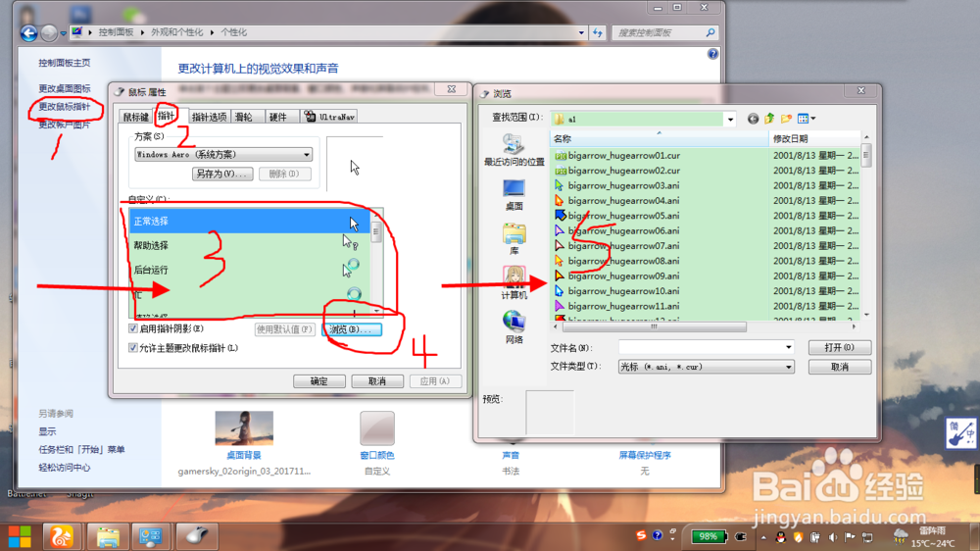Viewport: 980px width, 551px height.
Task: Open File Explorer from taskbar
Action: click(108, 536)
